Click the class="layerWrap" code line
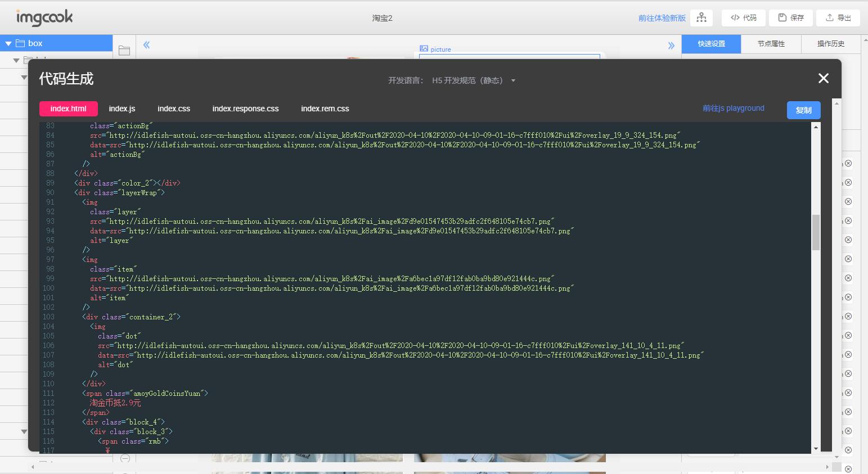This screenshot has width=868, height=474. coord(120,192)
